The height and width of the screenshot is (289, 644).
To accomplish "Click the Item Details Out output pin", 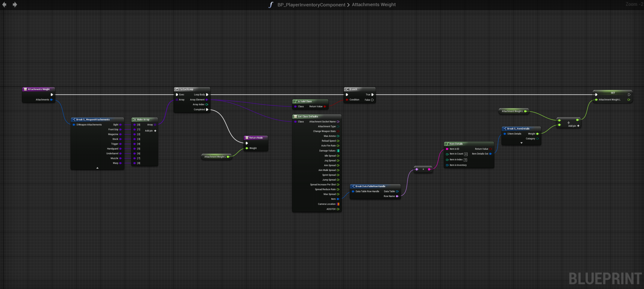I will [x=490, y=154].
